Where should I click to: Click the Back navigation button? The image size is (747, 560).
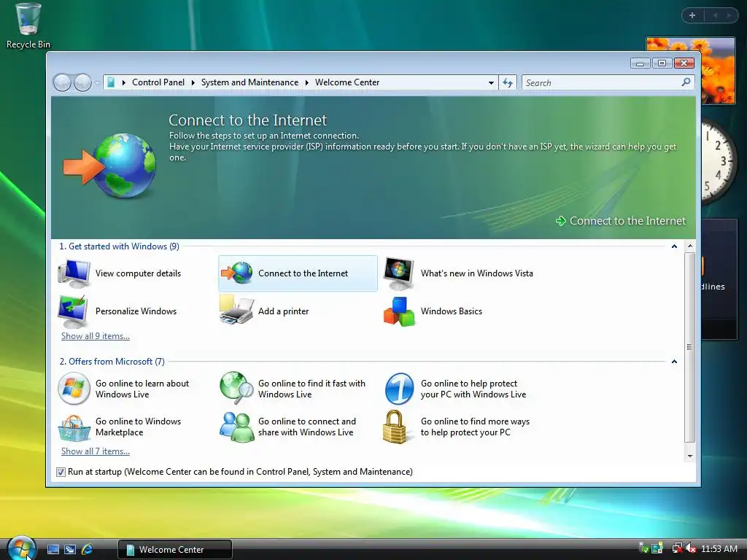tap(63, 83)
